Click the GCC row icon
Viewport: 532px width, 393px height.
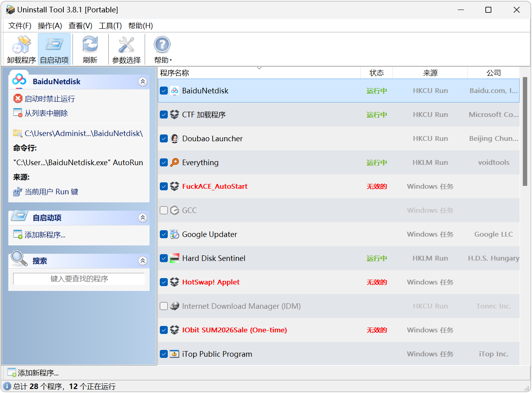175,210
